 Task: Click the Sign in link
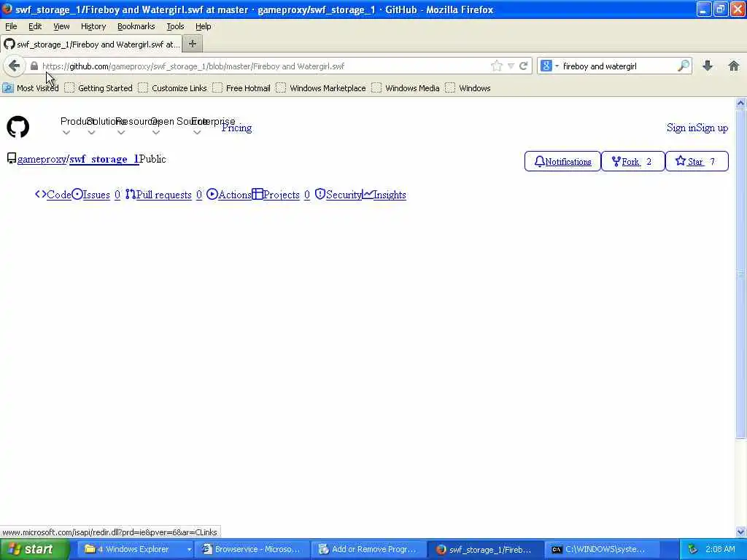coord(681,128)
